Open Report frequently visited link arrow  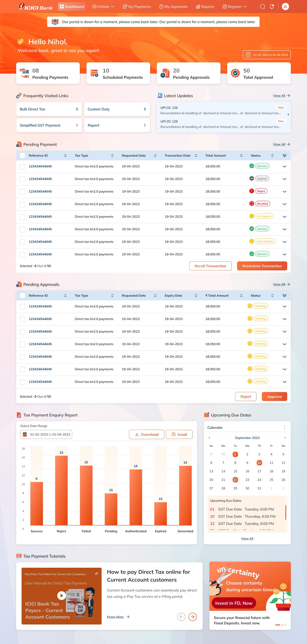coord(145,125)
